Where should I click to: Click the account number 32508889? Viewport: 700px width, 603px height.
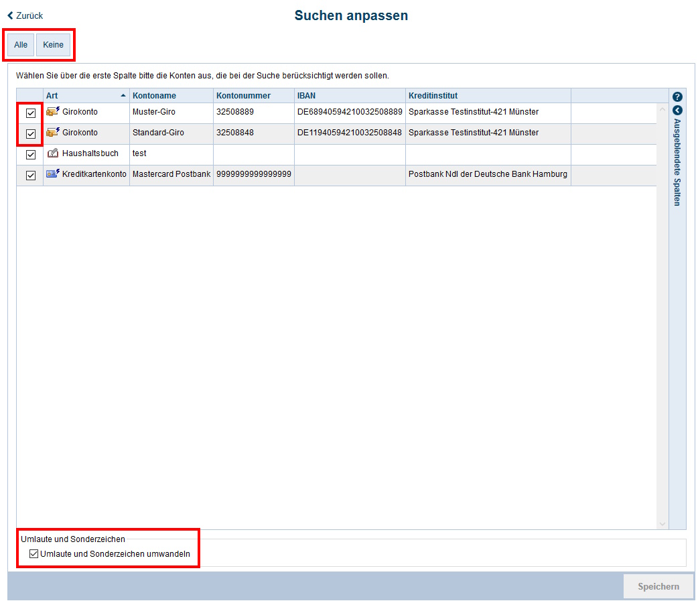pos(235,112)
